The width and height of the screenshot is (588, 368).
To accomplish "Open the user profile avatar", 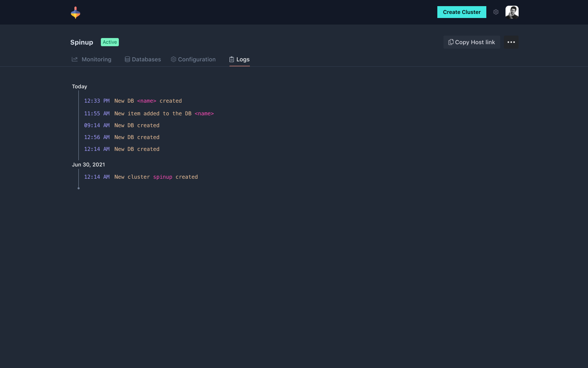I will (x=512, y=12).
